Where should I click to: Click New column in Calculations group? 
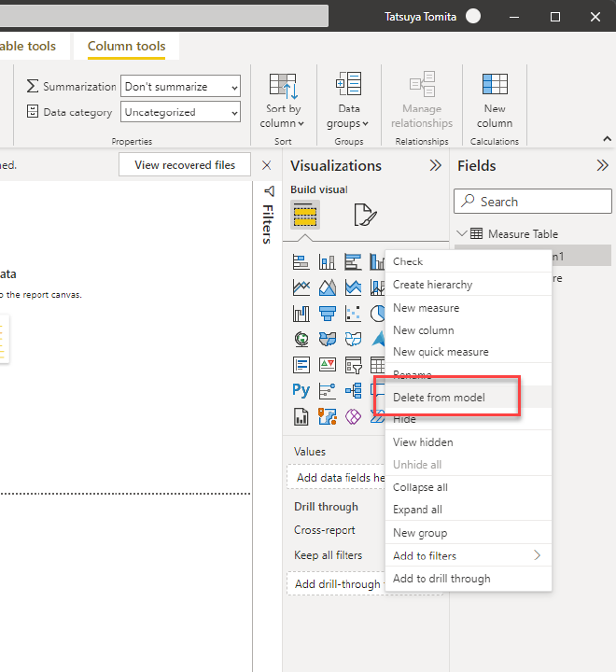[x=495, y=101]
